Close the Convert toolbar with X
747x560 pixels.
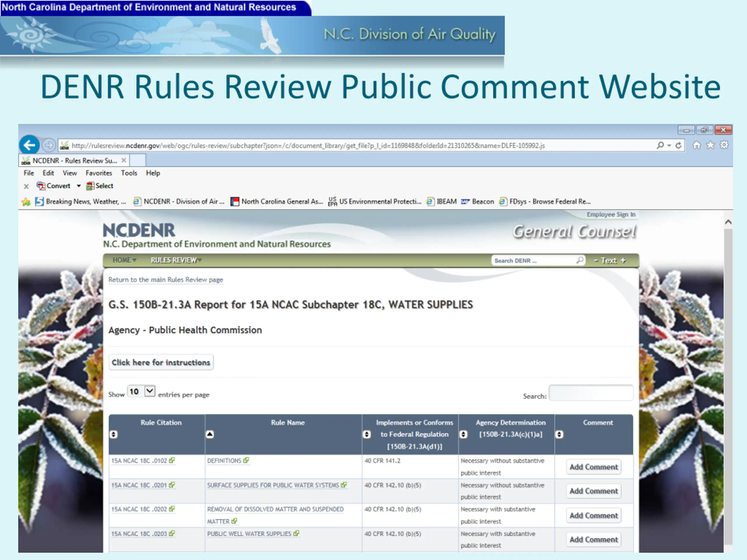26,186
